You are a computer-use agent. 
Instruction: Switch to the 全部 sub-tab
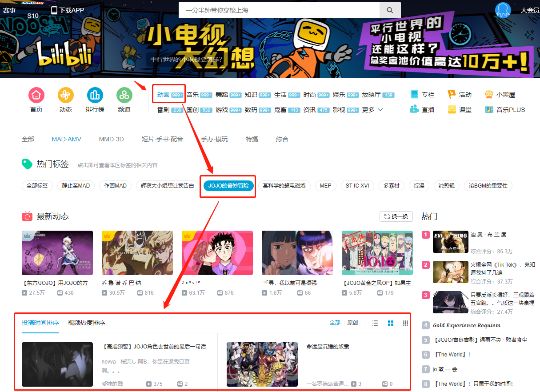click(28, 139)
